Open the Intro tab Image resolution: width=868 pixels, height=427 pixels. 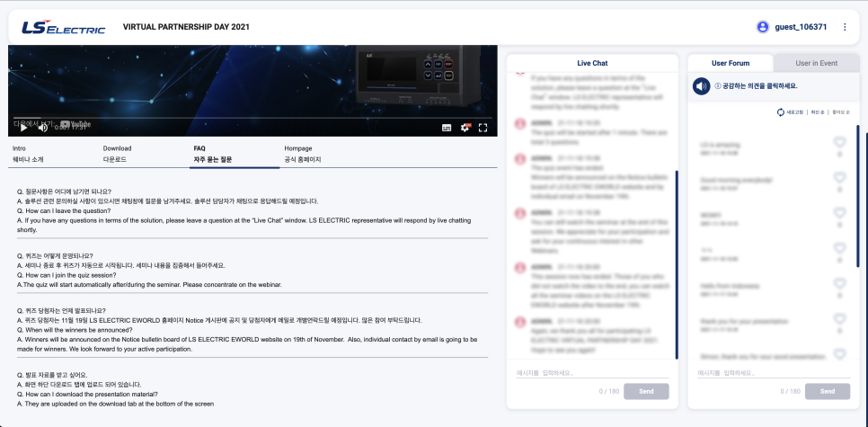(28, 154)
